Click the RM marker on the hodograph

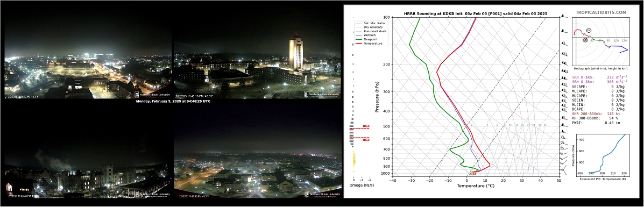(585, 40)
